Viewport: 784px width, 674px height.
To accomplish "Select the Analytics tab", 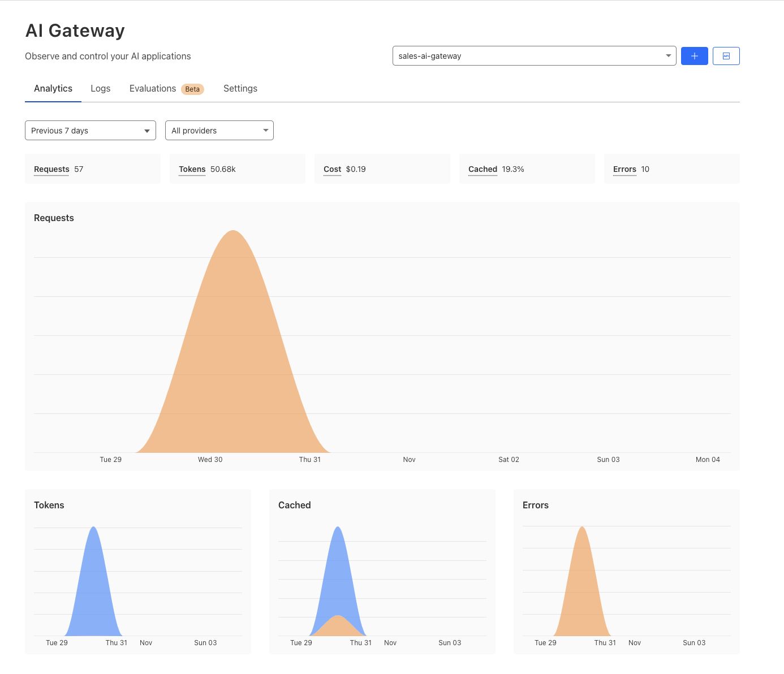I will pos(53,88).
